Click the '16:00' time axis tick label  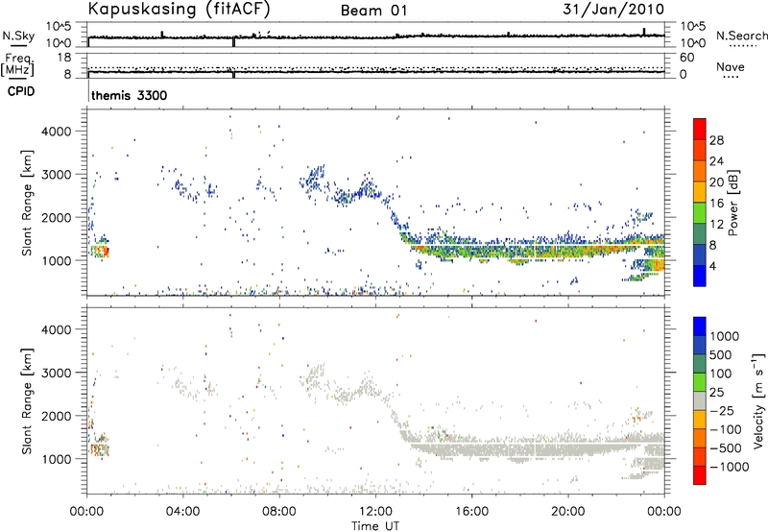471,512
